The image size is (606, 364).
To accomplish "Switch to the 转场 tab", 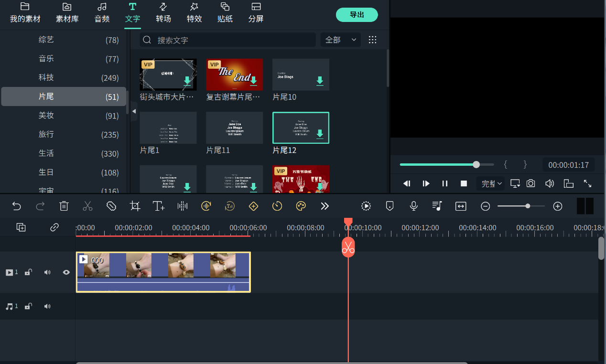I will 163,13.
